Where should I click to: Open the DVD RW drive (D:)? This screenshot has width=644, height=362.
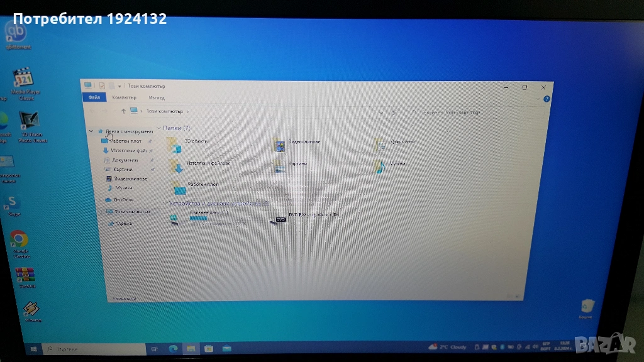304,217
